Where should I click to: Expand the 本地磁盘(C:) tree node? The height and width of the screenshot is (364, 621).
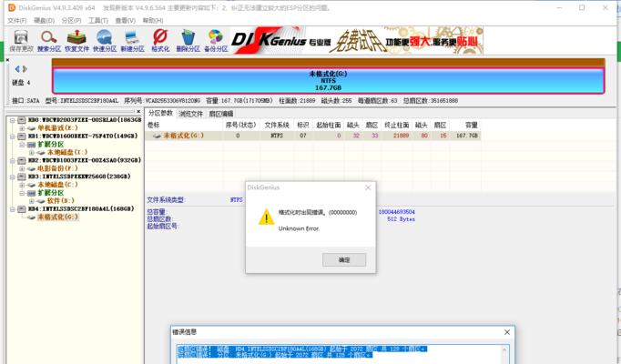click(x=22, y=185)
